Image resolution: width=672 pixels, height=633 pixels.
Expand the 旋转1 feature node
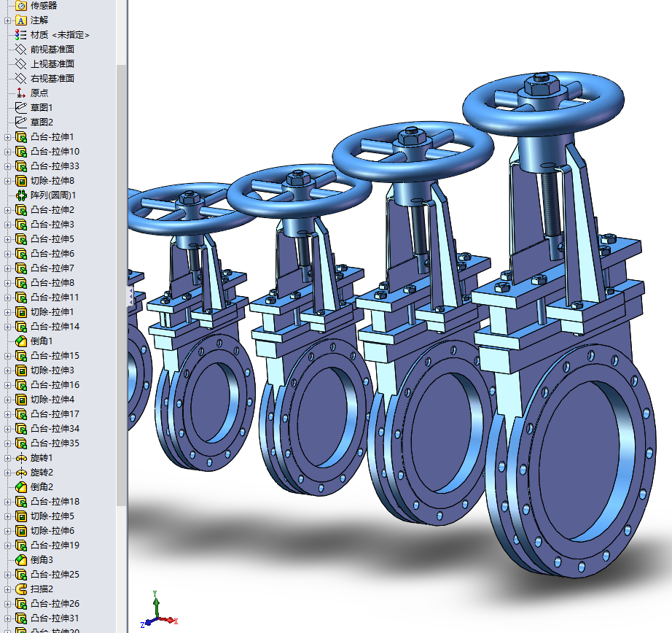pyautogui.click(x=7, y=458)
